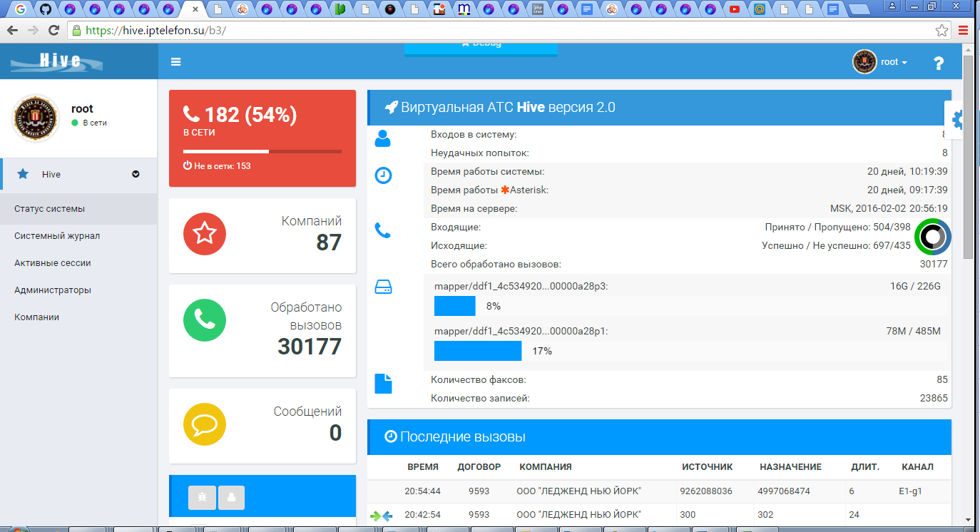This screenshot has width=980, height=532.
Task: Click the 17% disk usage bar
Action: 478,351
